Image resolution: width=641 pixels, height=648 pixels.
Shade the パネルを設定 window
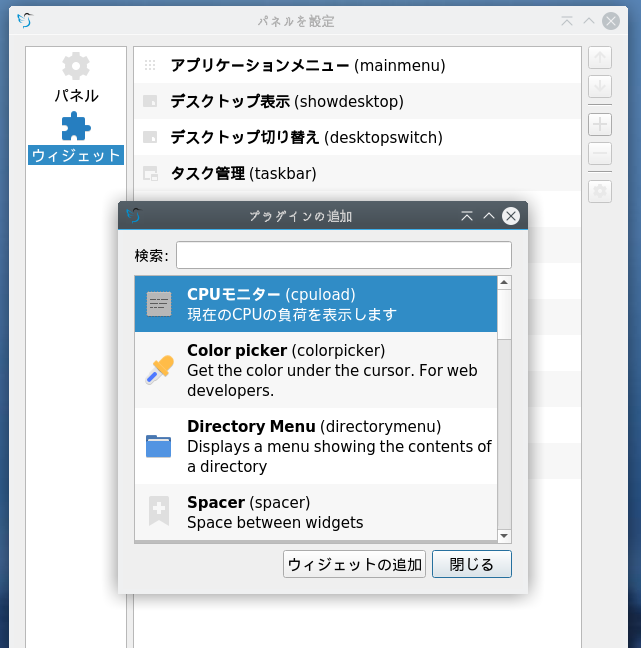coord(567,21)
